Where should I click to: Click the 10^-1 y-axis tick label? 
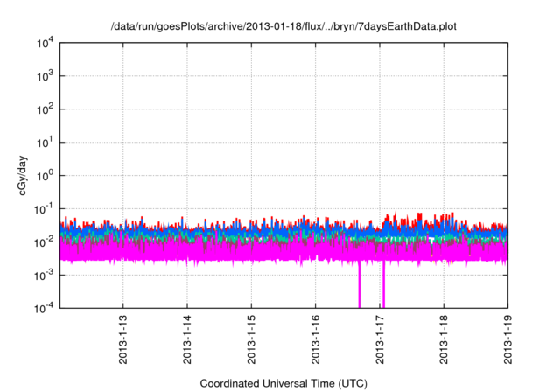click(x=44, y=209)
